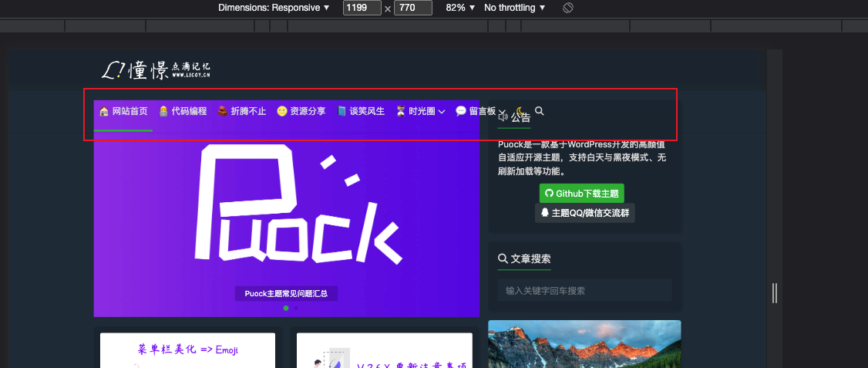Viewport: 868px width, 368px height.
Task: Click the site logo 憧憬点滴记忆
Action: 156,70
